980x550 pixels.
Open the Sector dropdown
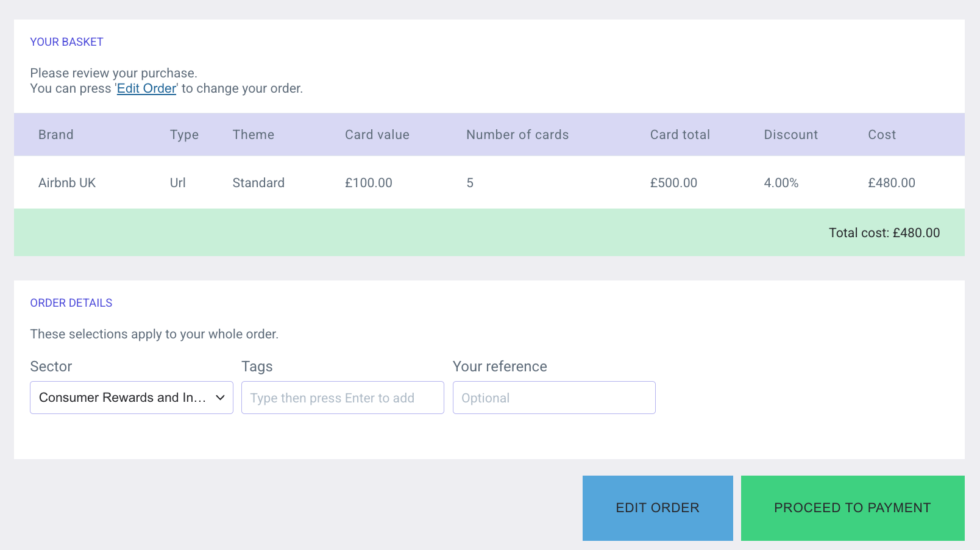122,398
